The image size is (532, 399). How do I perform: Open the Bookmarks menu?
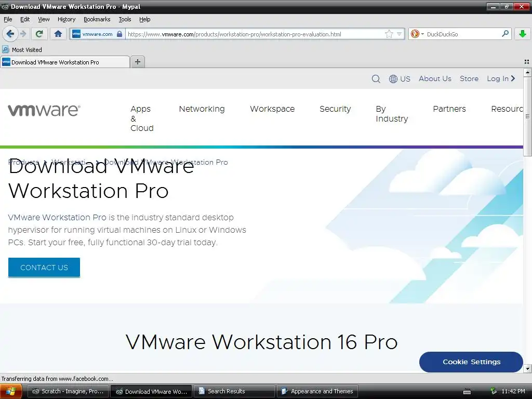(x=97, y=19)
